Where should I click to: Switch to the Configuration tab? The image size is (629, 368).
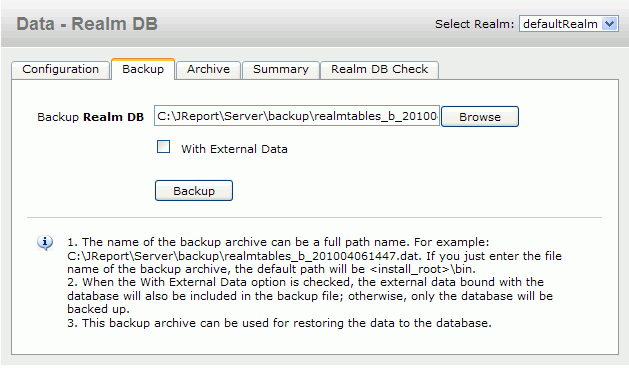61,69
